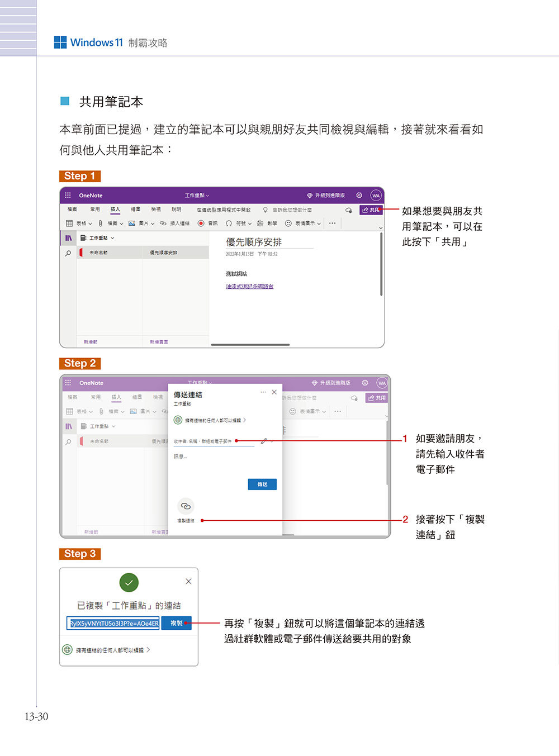Open 擁有連結的任何人都可以編輯 settings in Step 3

click(106, 650)
